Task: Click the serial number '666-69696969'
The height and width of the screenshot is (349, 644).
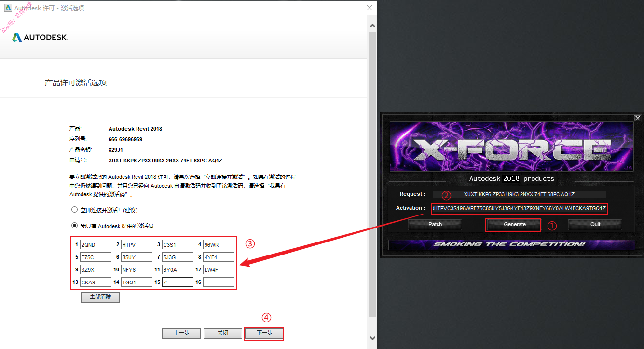Action: tap(125, 139)
